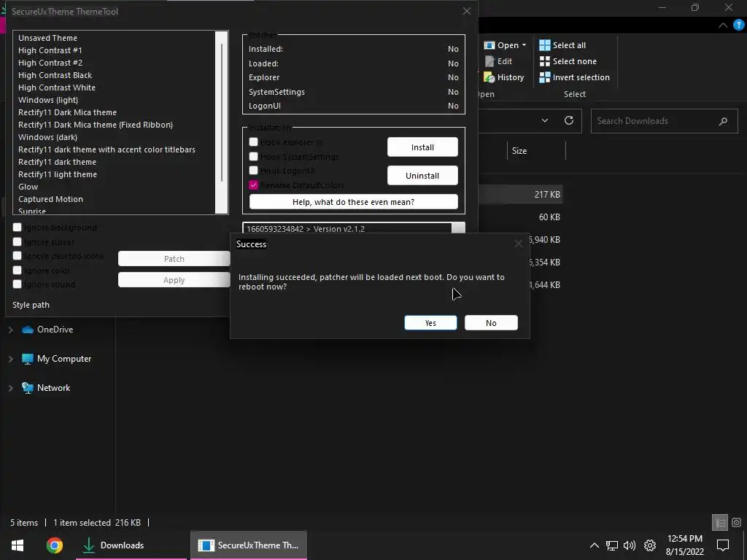Select High Contrast Black theme
Screen dimensions: 747x560
pyautogui.click(x=55, y=75)
